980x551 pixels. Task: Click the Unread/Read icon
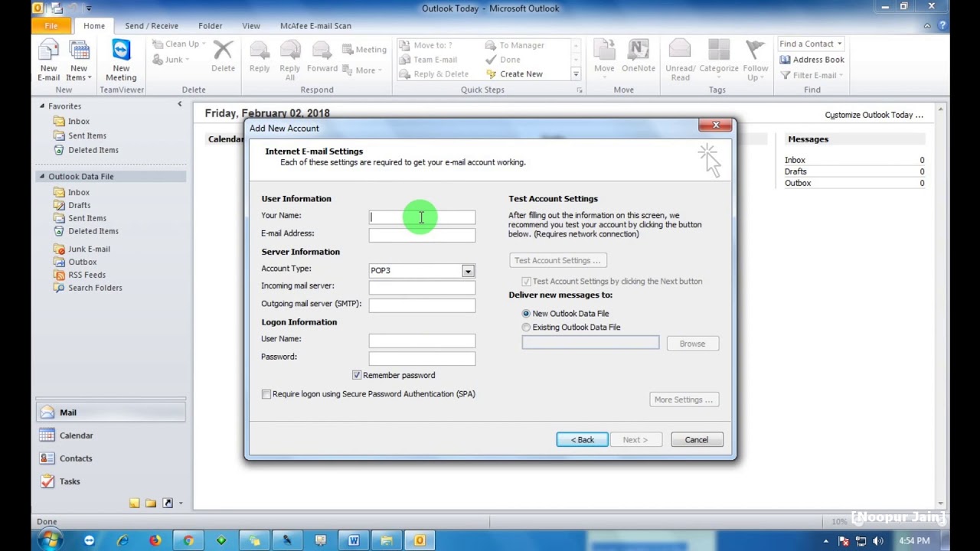click(x=680, y=60)
